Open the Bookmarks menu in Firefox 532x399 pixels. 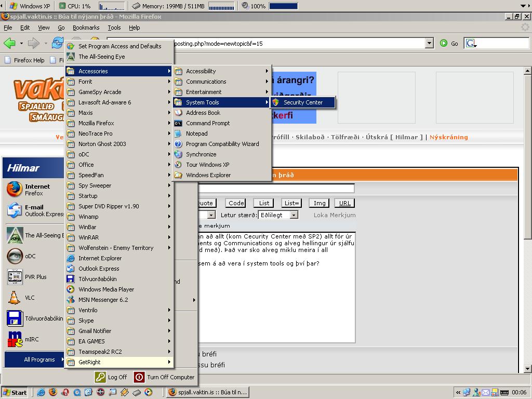(86, 28)
